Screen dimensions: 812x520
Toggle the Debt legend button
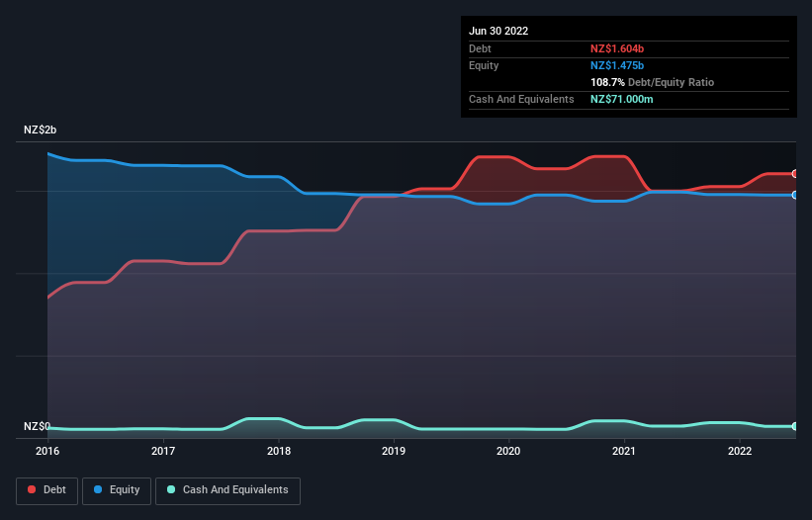pyautogui.click(x=47, y=490)
